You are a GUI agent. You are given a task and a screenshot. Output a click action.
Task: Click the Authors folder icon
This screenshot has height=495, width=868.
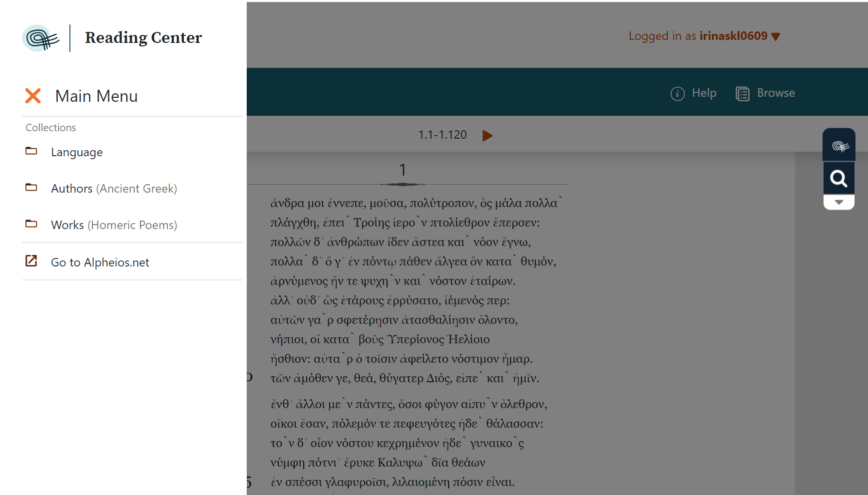click(31, 187)
